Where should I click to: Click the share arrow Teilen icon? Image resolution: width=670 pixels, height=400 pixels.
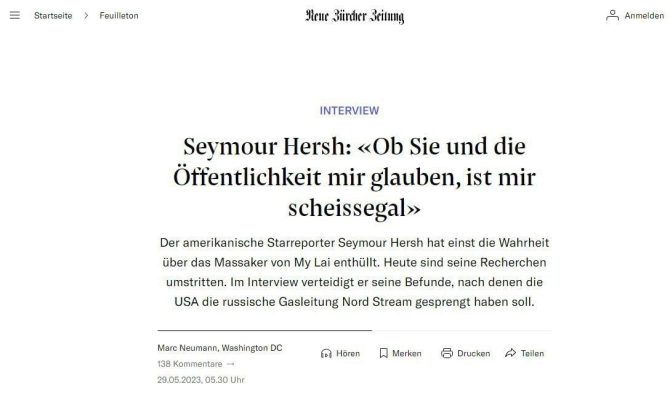(x=510, y=353)
